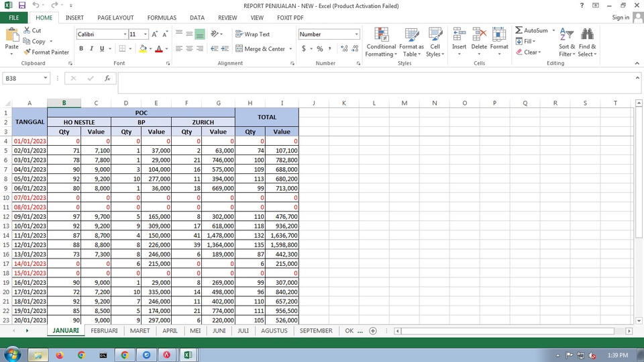
Task: Click Copy button
Action: point(34,41)
